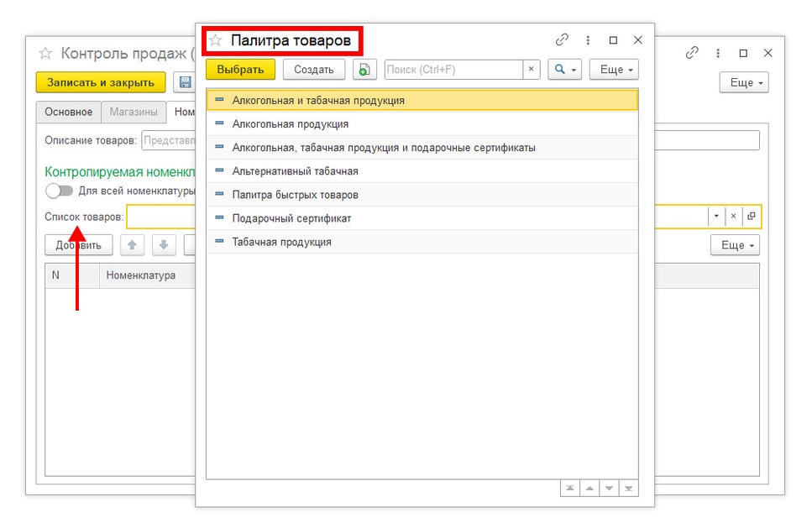Jump to last item in list navigation
The image size is (812, 518).
point(628,488)
